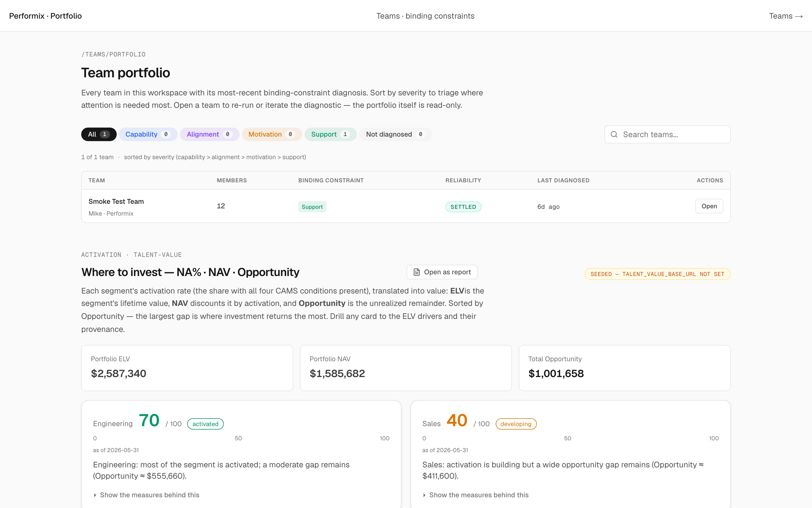This screenshot has width=812, height=508.
Task: Click the ACTIVATION · TALENT-VALUE label
Action: 131,255
